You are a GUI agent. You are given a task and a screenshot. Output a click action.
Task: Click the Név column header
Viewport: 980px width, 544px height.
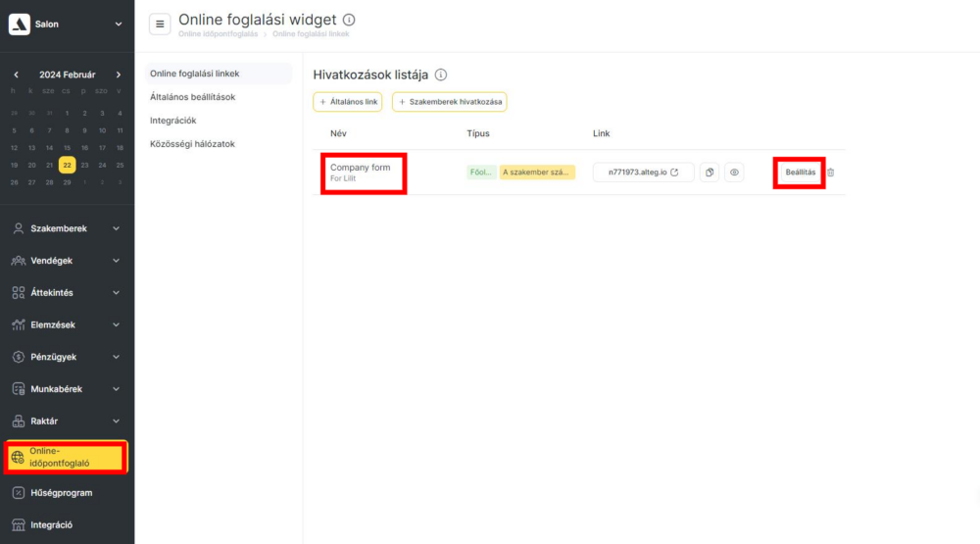[338, 134]
